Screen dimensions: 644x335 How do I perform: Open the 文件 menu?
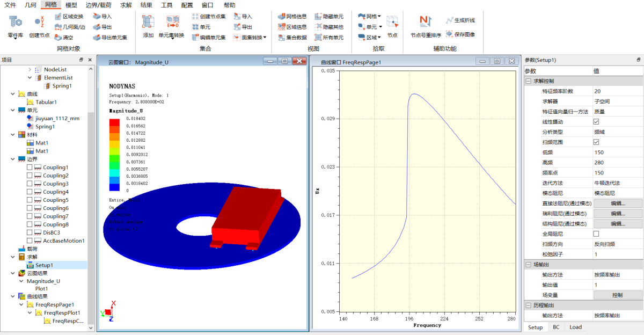(10, 5)
